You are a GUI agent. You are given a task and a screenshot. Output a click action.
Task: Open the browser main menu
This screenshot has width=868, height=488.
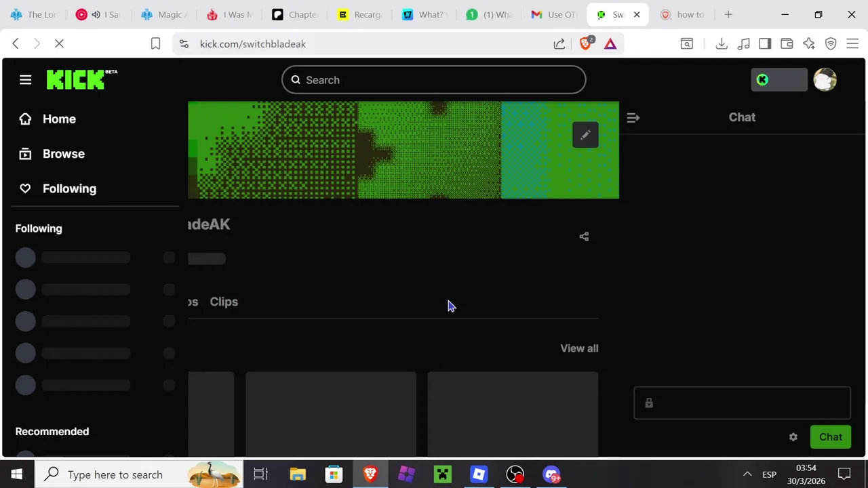pyautogui.click(x=852, y=44)
